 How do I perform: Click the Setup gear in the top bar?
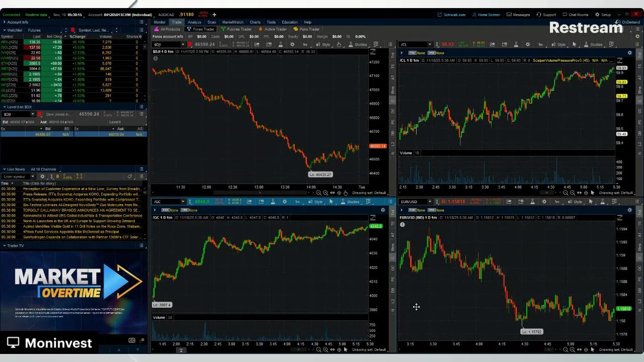tap(603, 15)
